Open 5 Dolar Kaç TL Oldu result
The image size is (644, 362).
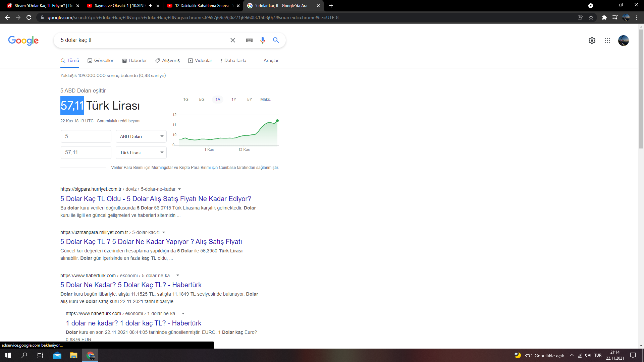[x=156, y=199]
